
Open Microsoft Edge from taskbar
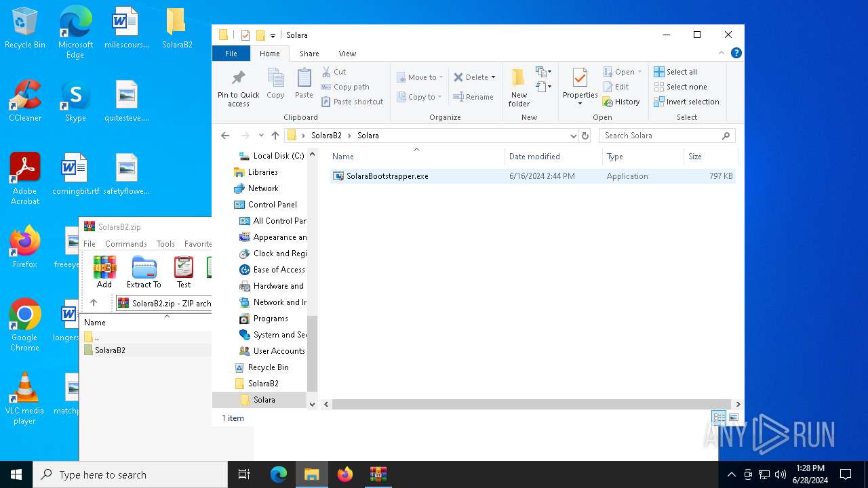pyautogui.click(x=279, y=474)
